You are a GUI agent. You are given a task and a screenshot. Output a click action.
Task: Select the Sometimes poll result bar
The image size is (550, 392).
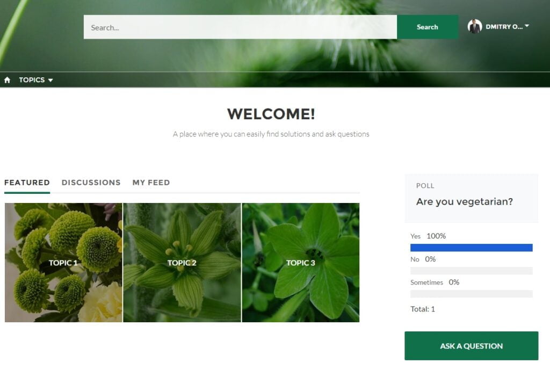(472, 294)
